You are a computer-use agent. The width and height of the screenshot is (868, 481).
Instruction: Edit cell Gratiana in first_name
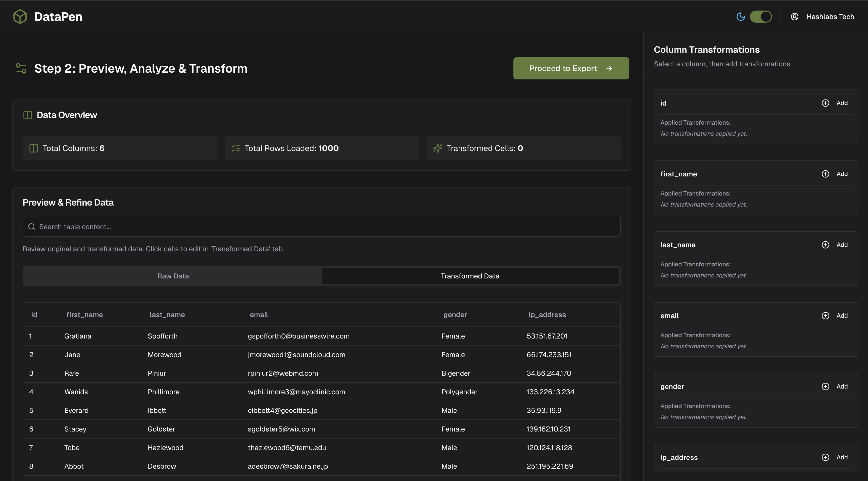pyautogui.click(x=78, y=336)
